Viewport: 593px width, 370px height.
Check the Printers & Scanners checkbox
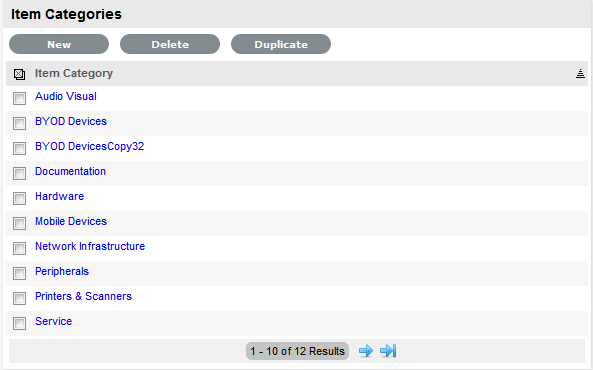coord(19,298)
